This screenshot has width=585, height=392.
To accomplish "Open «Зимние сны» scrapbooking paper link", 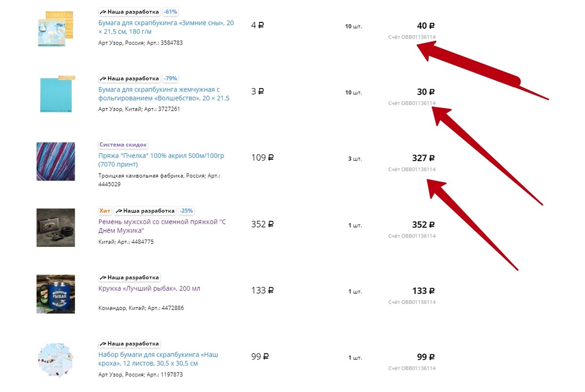I will [x=166, y=27].
